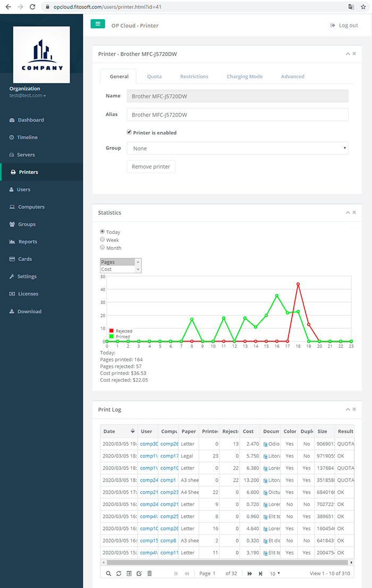The image size is (372, 588).
Task: Click the search magnifier icon under the log
Action: [x=108, y=573]
